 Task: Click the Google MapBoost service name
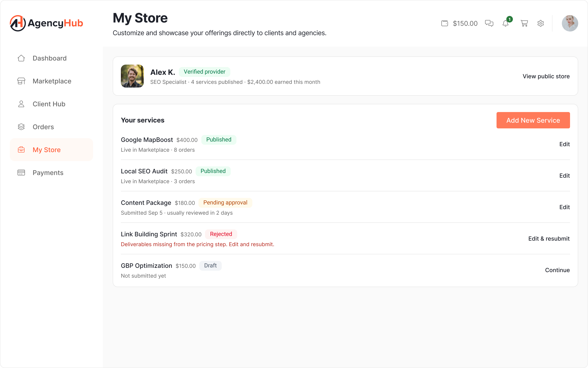[x=147, y=140]
